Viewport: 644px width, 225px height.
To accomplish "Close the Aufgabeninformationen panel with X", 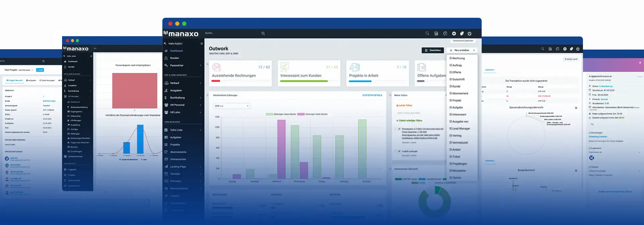I will (640, 63).
